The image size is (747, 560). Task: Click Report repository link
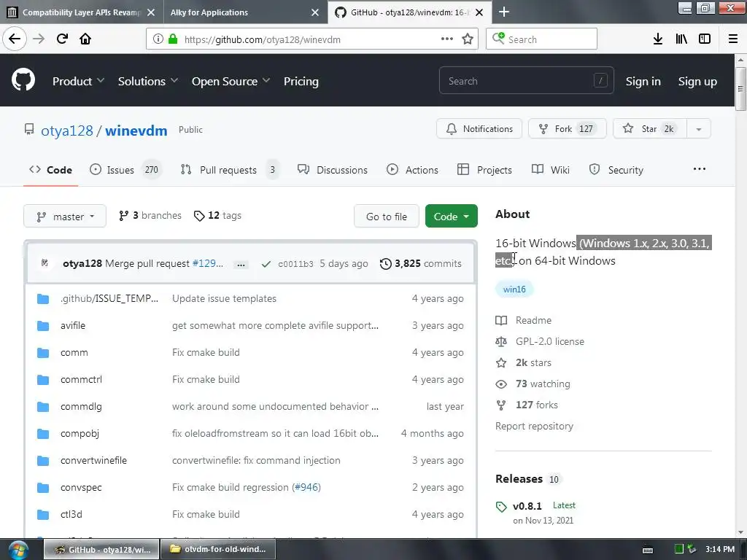(534, 426)
